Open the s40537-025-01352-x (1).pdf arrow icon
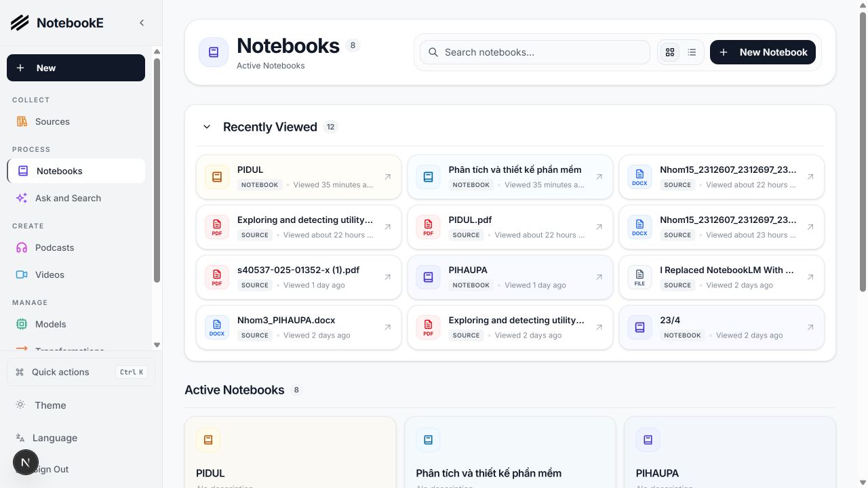Viewport: 868px width, 488px height. [x=388, y=277]
